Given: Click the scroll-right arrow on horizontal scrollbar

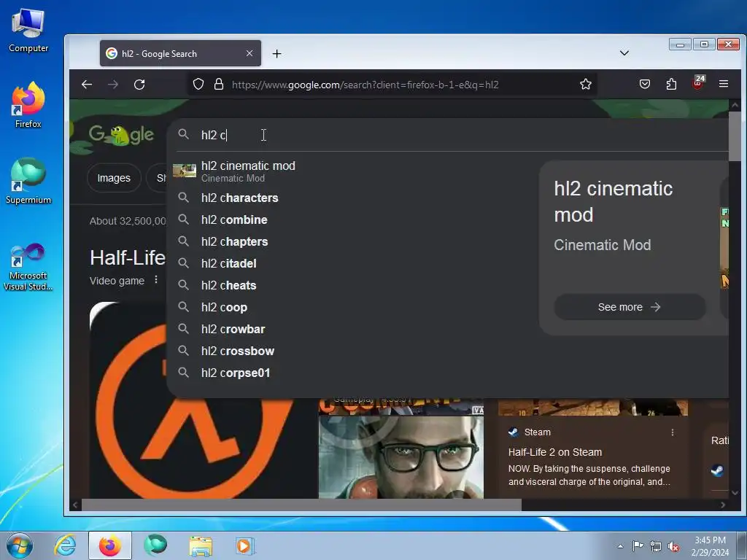Looking at the screenshot, I should click(723, 505).
